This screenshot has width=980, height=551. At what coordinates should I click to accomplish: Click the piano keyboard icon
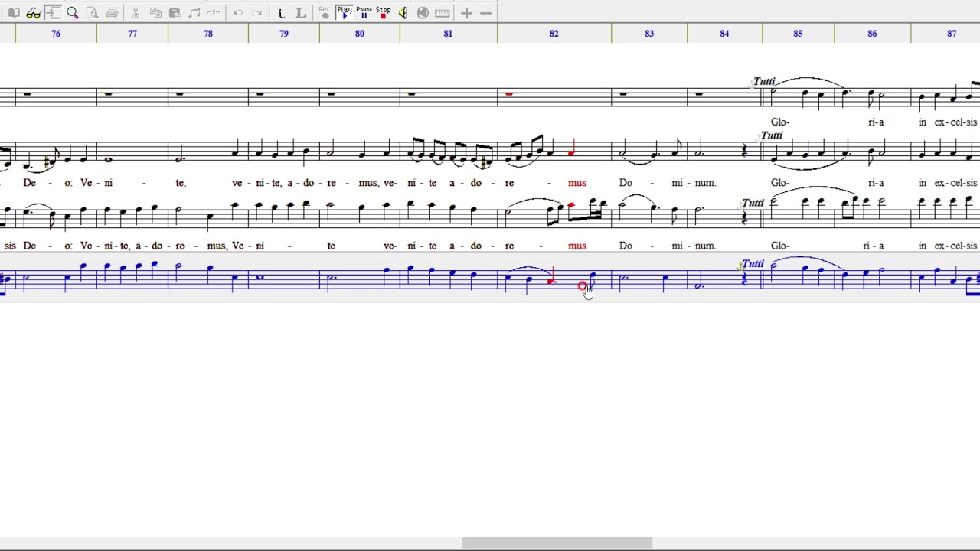point(442,13)
